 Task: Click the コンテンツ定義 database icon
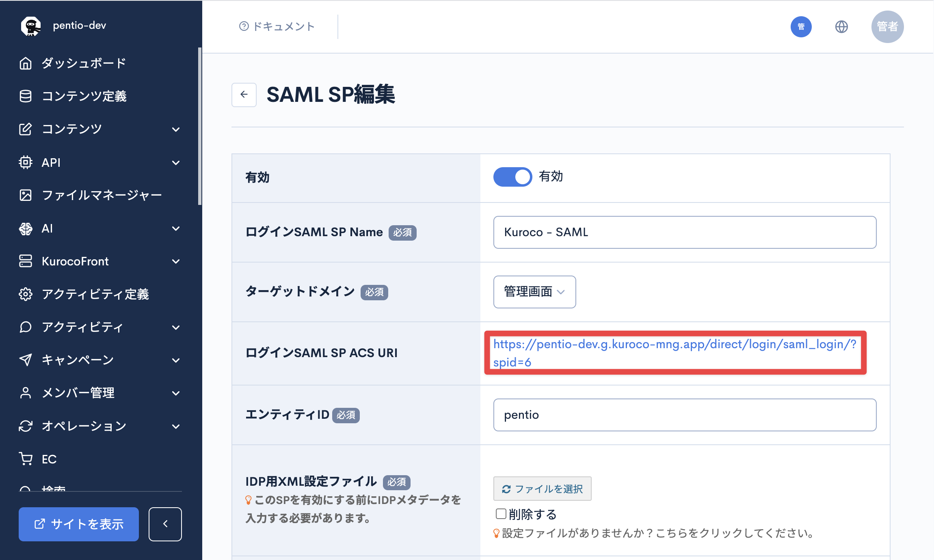26,96
